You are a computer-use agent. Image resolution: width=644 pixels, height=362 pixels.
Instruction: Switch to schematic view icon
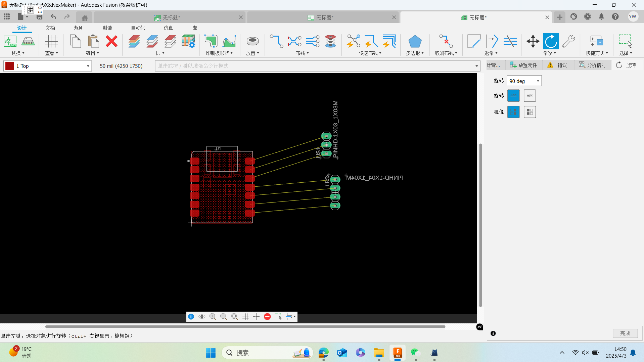tap(10, 41)
